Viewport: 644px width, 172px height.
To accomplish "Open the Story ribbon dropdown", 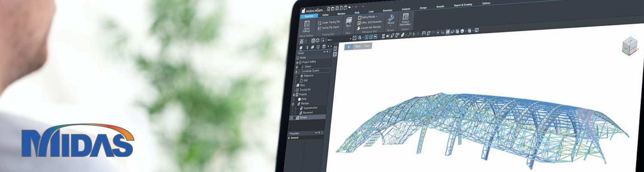I will click(348, 28).
